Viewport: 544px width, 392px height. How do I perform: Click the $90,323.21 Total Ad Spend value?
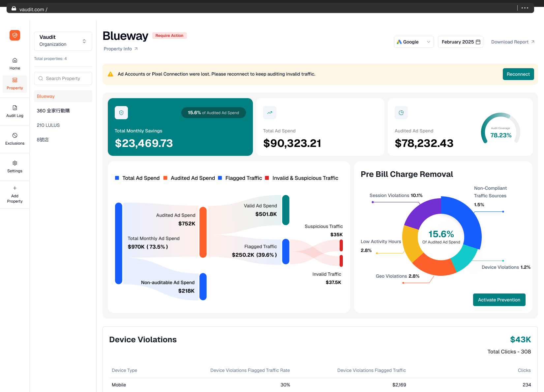tap(292, 143)
